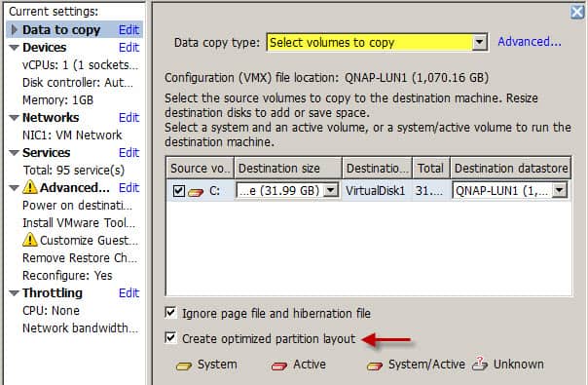Toggle Create optimized partition layout checkbox
Viewport: 588px width, 385px height.
coord(170,337)
